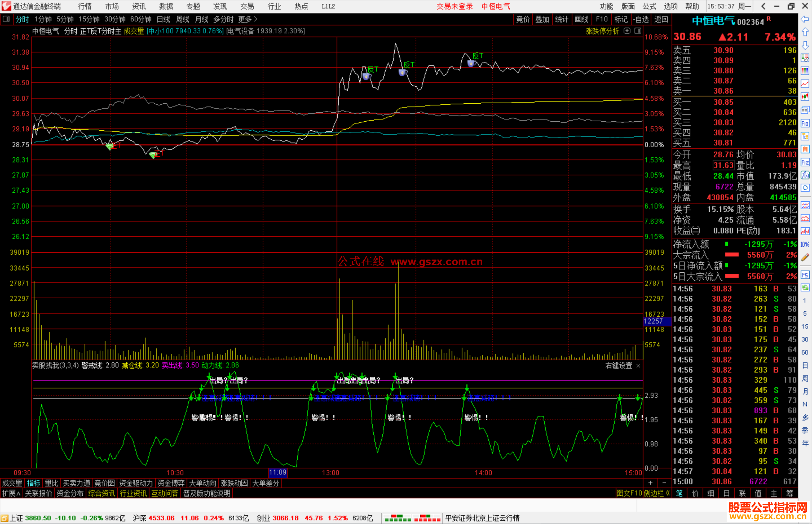This screenshot has height=524, width=812.
Task: Click the back arrow icon in right sidebar
Action: point(805,19)
